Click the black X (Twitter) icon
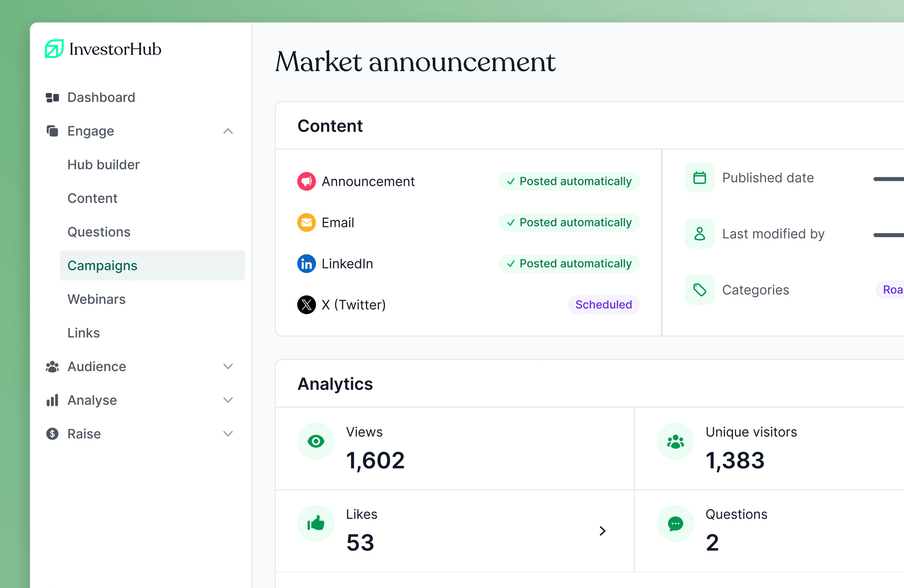The image size is (904, 588). pyautogui.click(x=306, y=305)
